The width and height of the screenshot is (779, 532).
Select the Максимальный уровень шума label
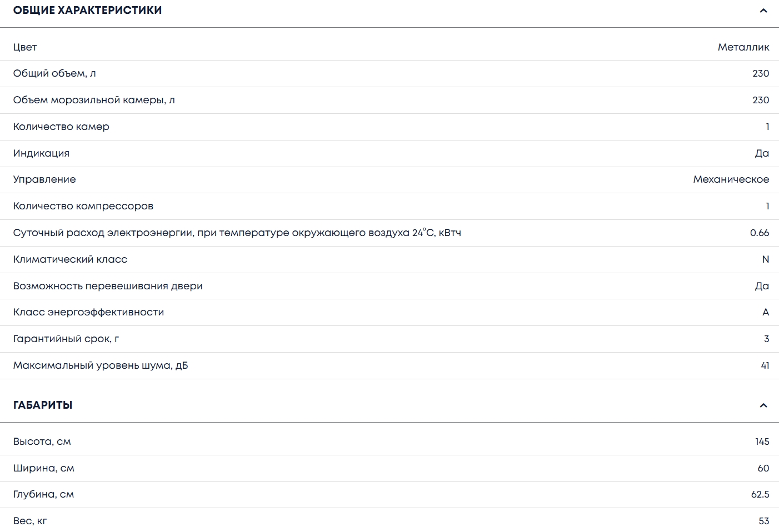101,365
